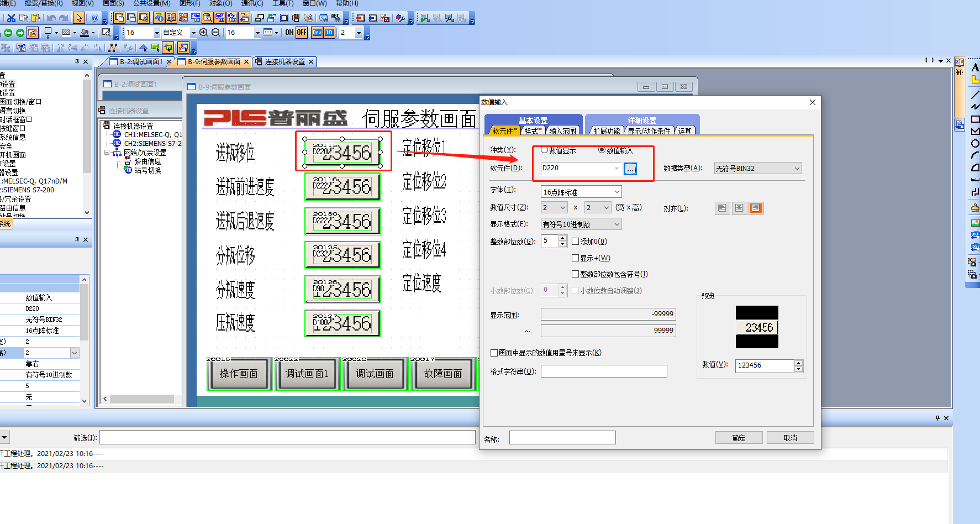Click the center-align icon in dialog
Image resolution: width=980 pixels, height=524 pixels.
[x=739, y=208]
